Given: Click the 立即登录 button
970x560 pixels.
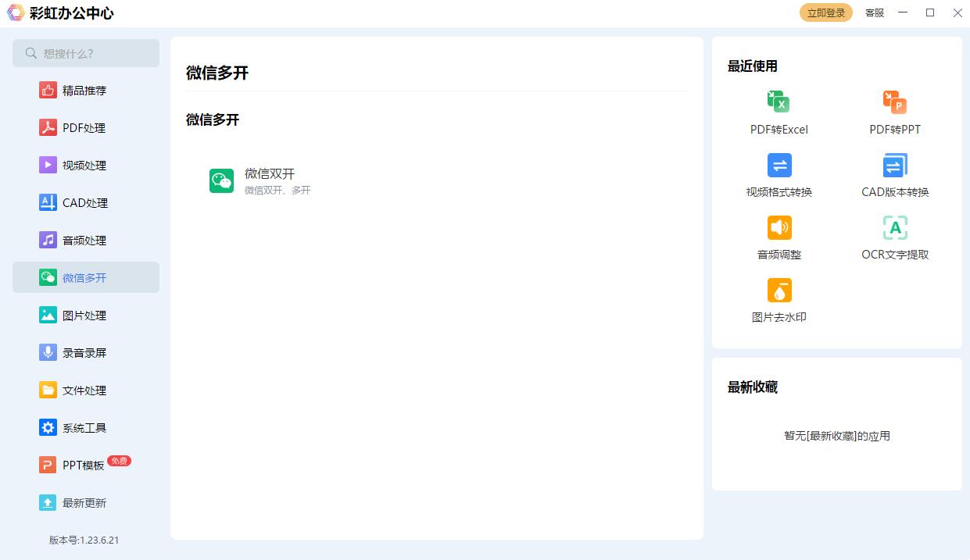Looking at the screenshot, I should tap(825, 12).
